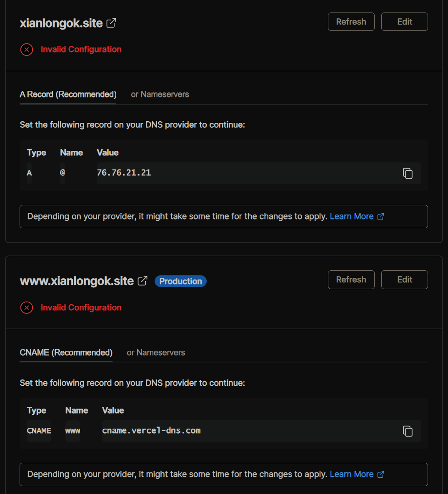Copy the 76.76.21.21 A record value
Image resolution: width=448 pixels, height=494 pixels.
(408, 173)
